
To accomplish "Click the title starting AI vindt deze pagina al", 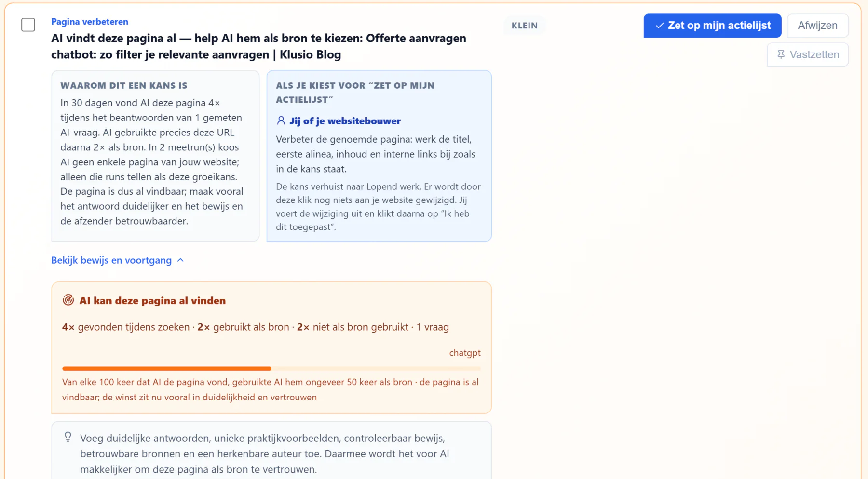I will (x=258, y=46).
